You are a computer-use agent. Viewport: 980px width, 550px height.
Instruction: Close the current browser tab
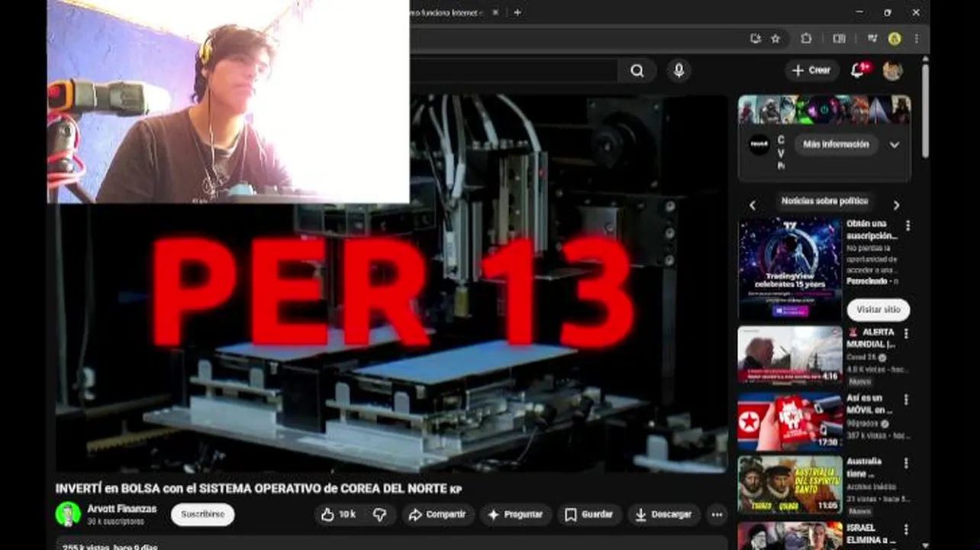click(x=495, y=12)
